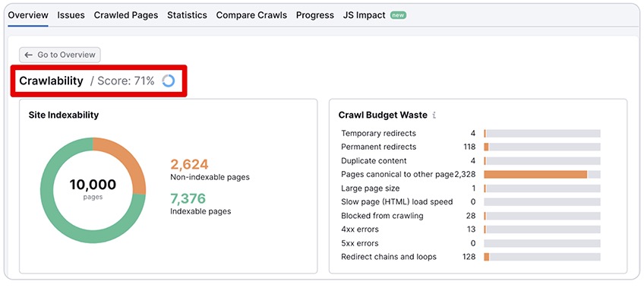Viewport: 644px width, 288px height.
Task: Click the Permanent redirects row label
Action: [x=378, y=147]
